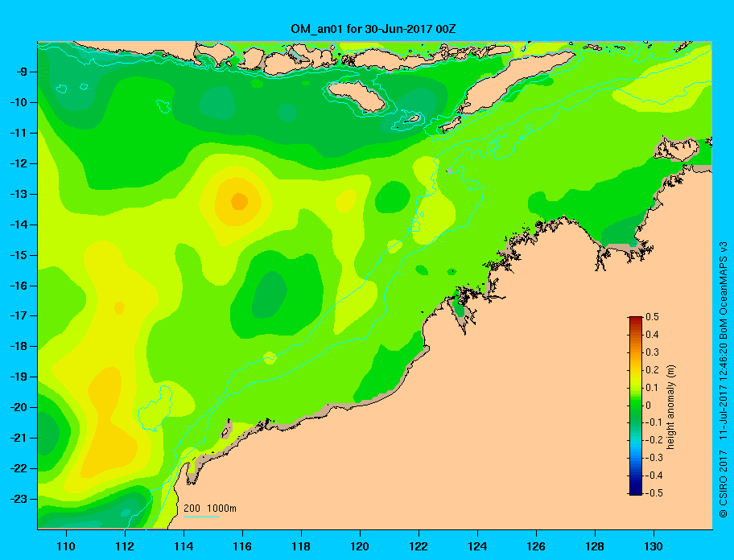
Task: Click the '200 1000m' depth contour legend
Action: click(x=210, y=509)
